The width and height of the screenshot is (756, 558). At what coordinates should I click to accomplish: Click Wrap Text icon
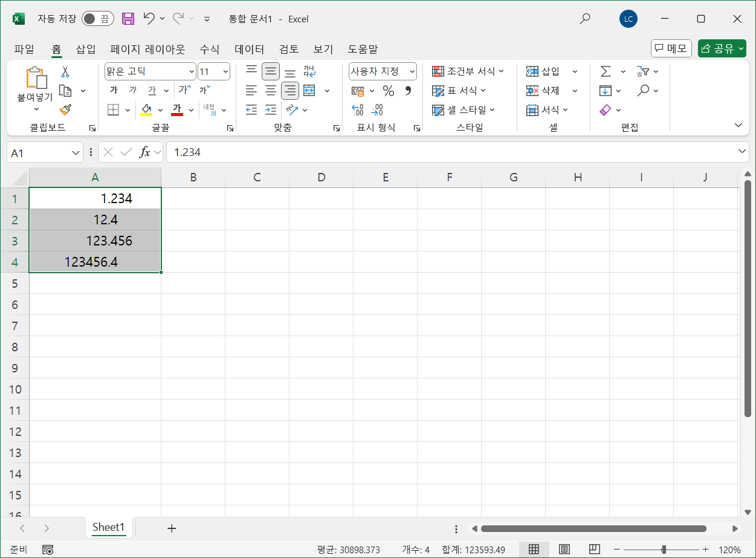309,71
